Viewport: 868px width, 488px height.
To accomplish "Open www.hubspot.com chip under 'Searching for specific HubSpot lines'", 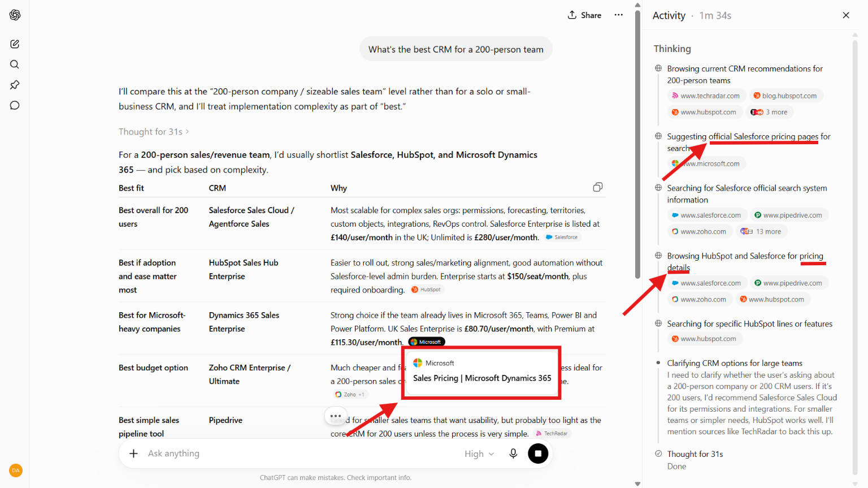I will coord(704,339).
